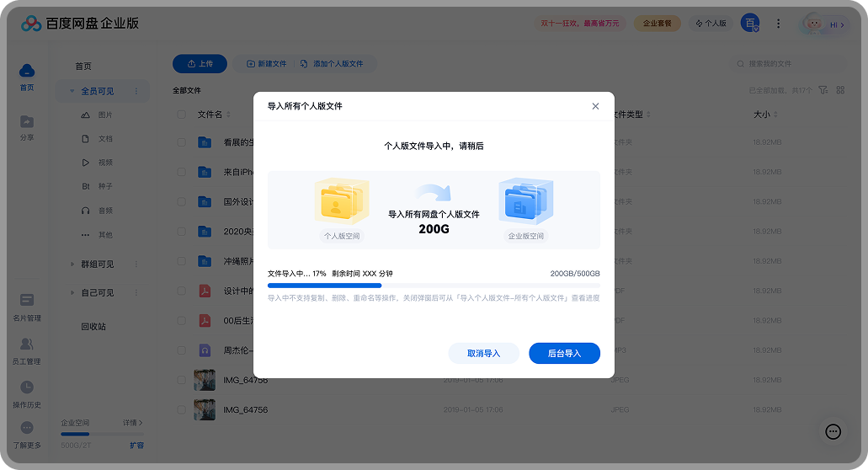Select 全员可见 in the navigation tree

coord(98,91)
